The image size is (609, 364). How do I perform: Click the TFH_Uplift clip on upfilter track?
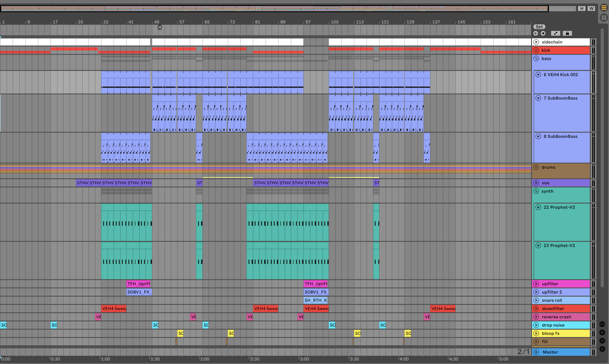point(138,284)
